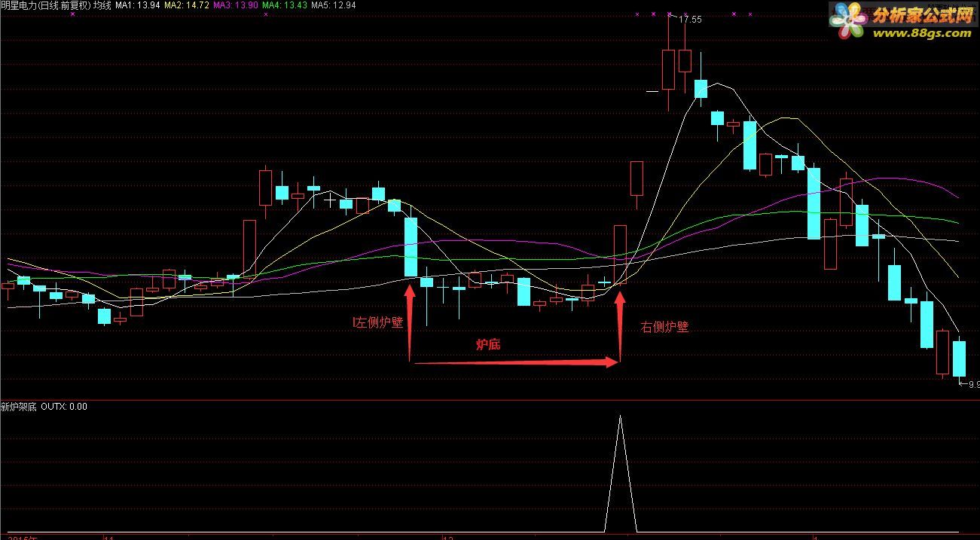
Task: Select the MA2: 14.72 yellow label
Action: click(x=186, y=5)
